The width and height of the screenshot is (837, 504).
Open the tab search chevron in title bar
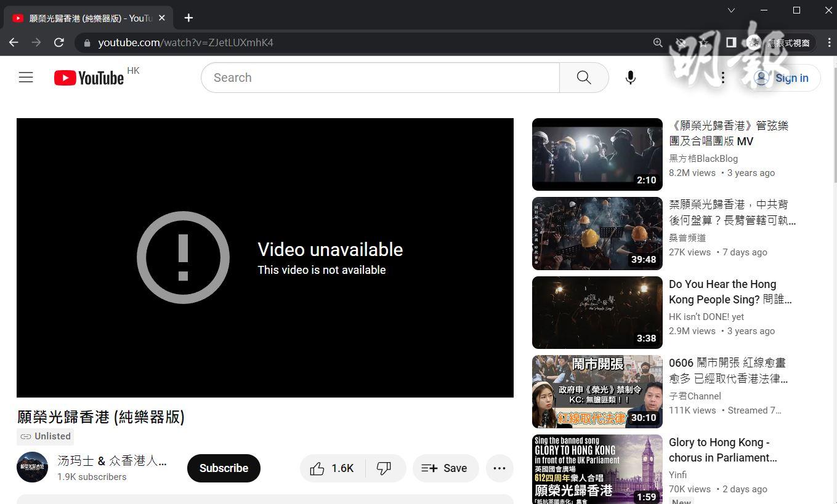(x=731, y=10)
